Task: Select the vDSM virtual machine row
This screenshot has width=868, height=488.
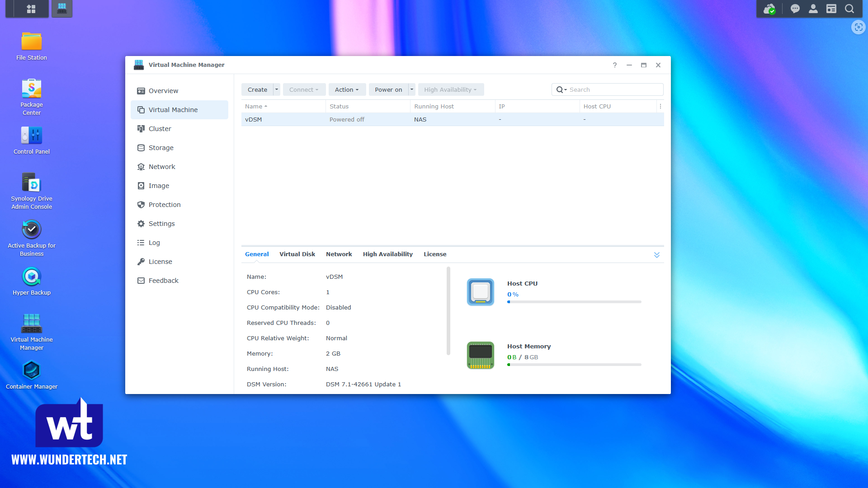Action: [x=453, y=119]
